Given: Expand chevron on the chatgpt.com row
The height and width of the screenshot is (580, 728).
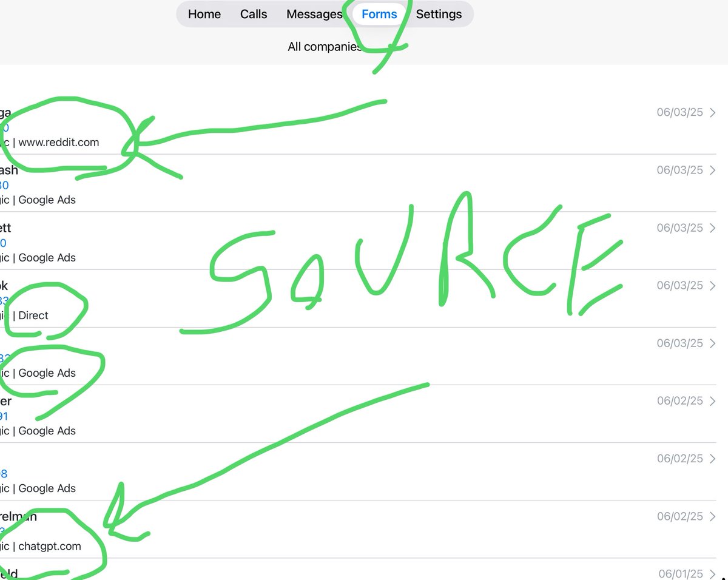Looking at the screenshot, I should [x=713, y=517].
